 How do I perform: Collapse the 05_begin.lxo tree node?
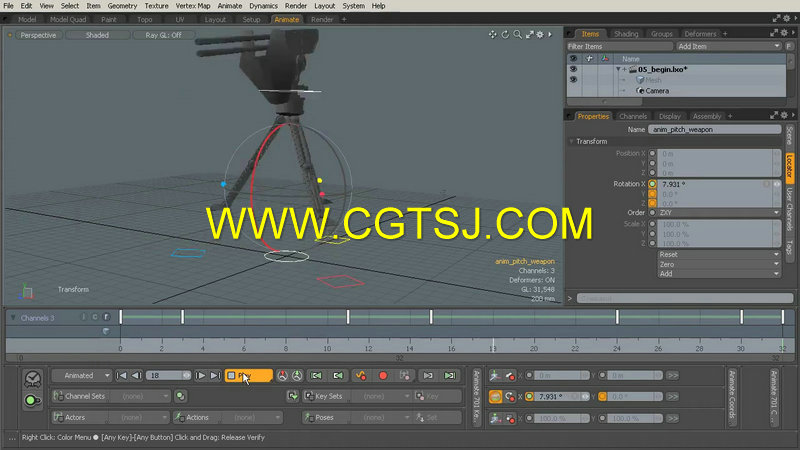[618, 69]
